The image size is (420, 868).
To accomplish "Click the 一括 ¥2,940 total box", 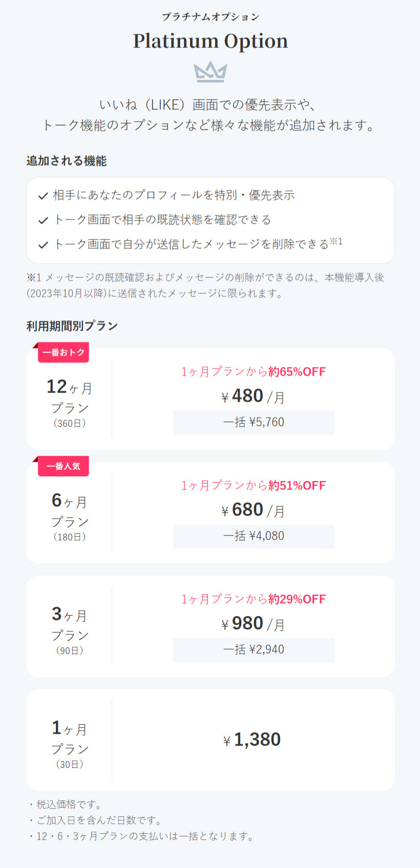I will click(x=254, y=650).
